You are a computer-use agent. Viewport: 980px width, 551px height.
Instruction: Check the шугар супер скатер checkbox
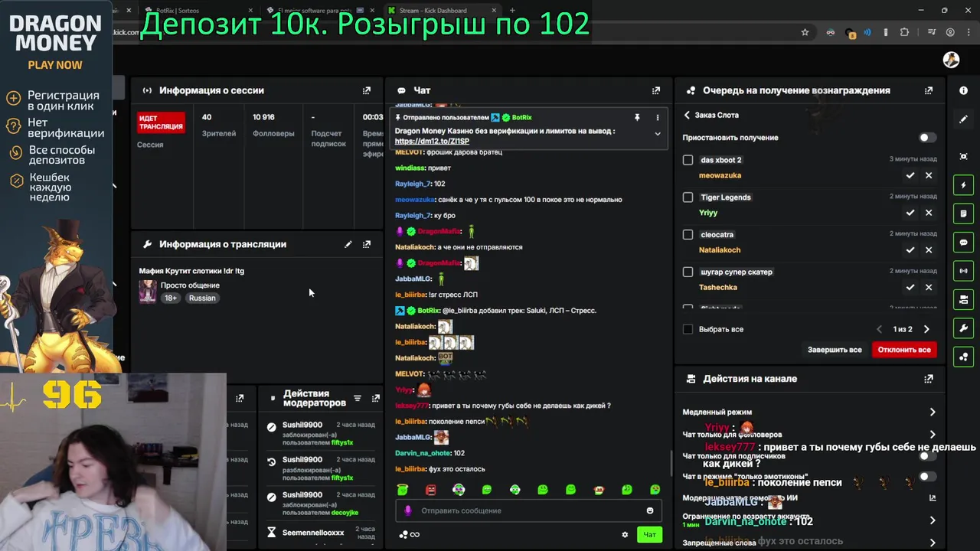coord(688,272)
